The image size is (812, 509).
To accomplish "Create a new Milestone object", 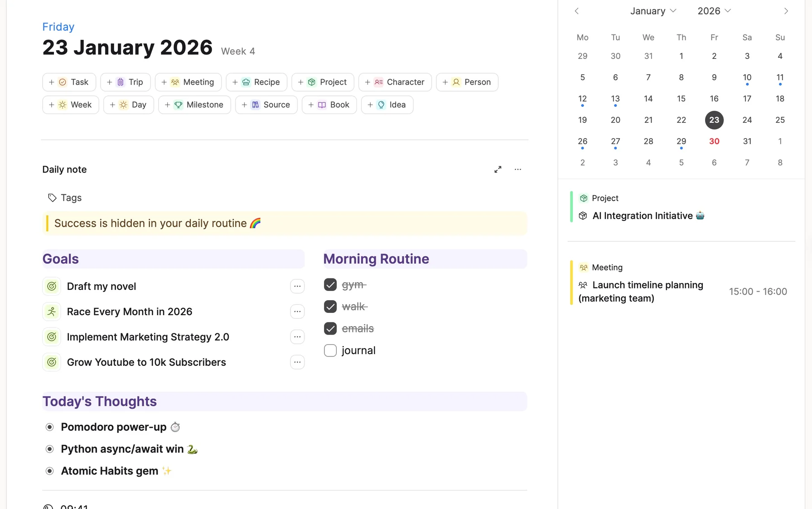I will coord(194,105).
